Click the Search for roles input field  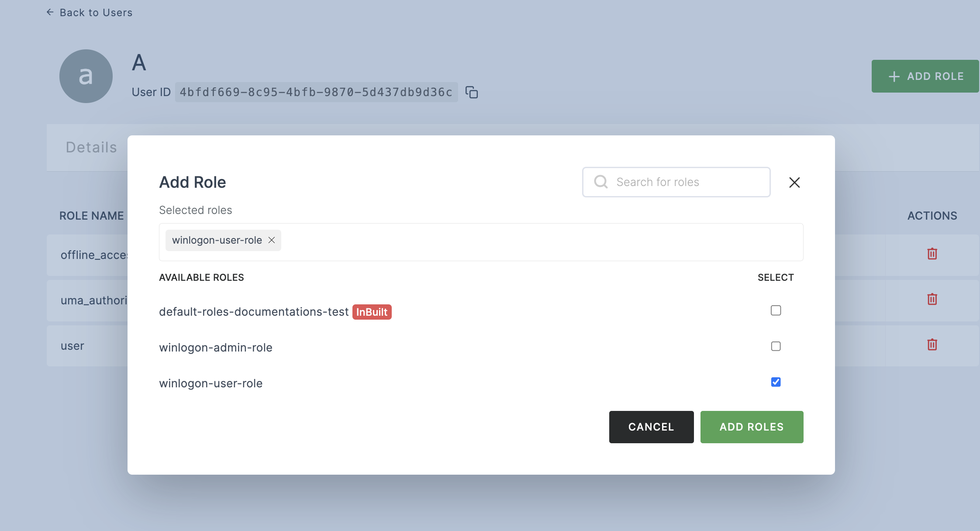[x=676, y=182]
